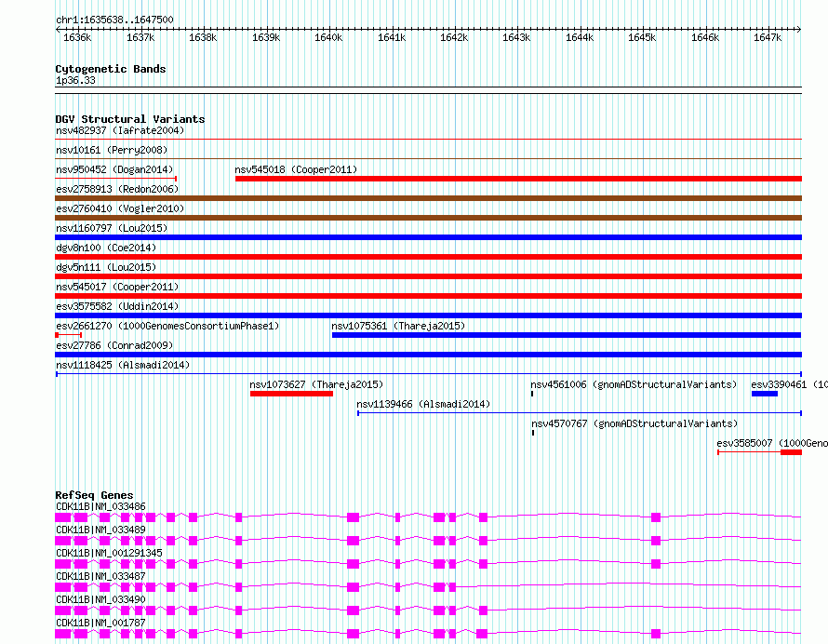Click the tiny black nsv4561006 variant mark
The image size is (828, 644).
click(532, 394)
